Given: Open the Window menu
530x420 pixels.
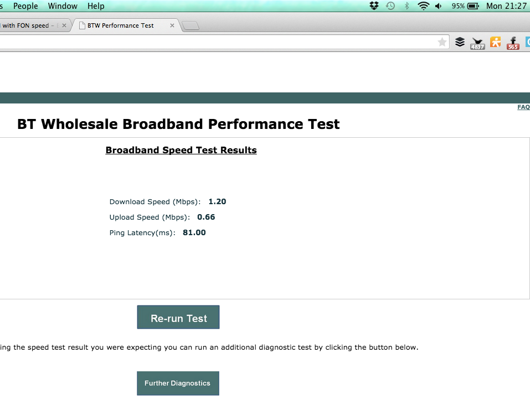Looking at the screenshot, I should click(63, 6).
